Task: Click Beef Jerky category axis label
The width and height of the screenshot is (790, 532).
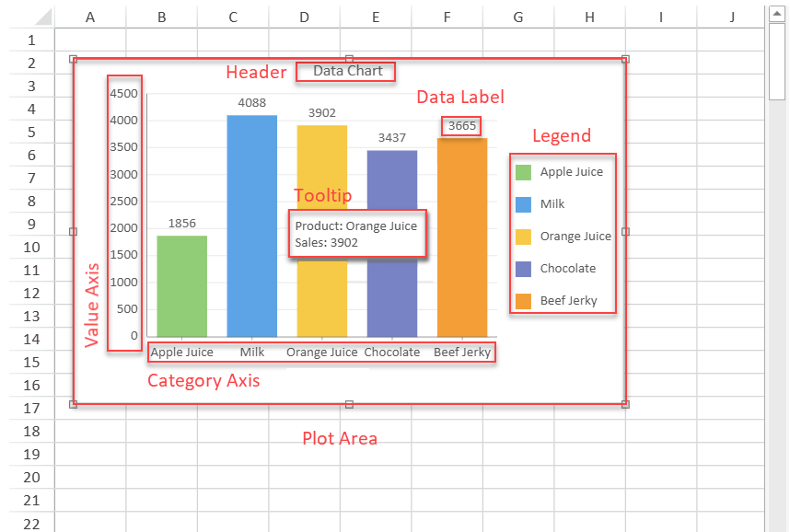Action: click(462, 353)
